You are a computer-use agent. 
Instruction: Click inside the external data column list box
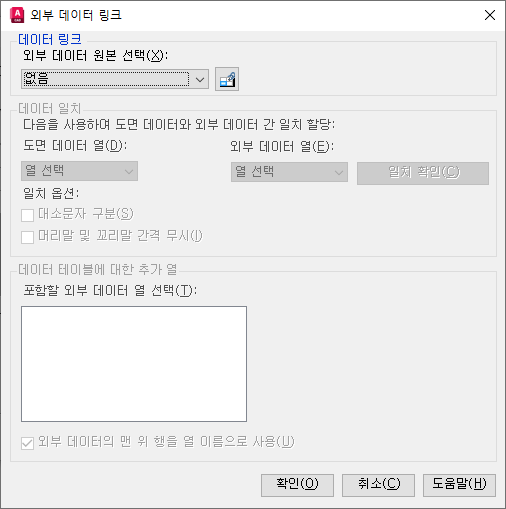pyautogui.click(x=134, y=364)
